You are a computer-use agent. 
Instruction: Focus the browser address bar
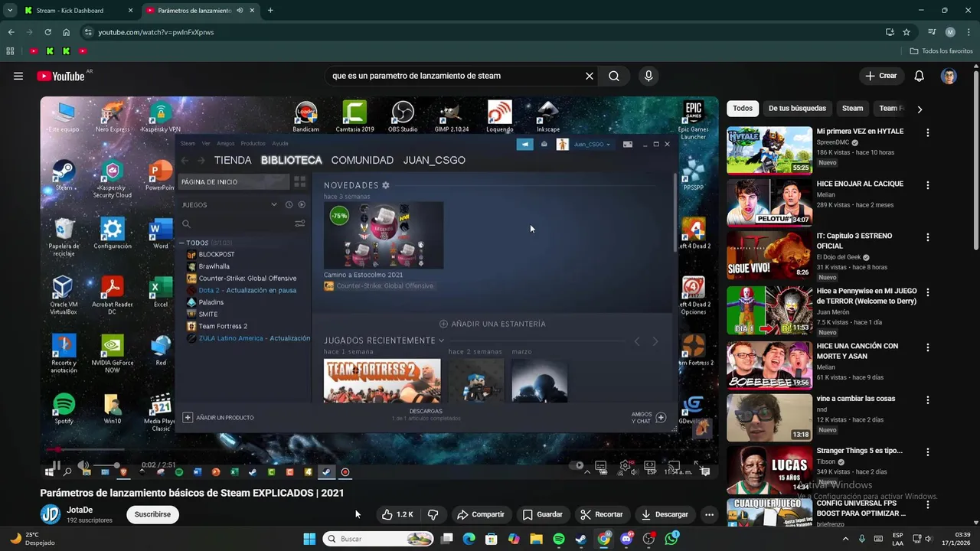pyautogui.click(x=482, y=32)
